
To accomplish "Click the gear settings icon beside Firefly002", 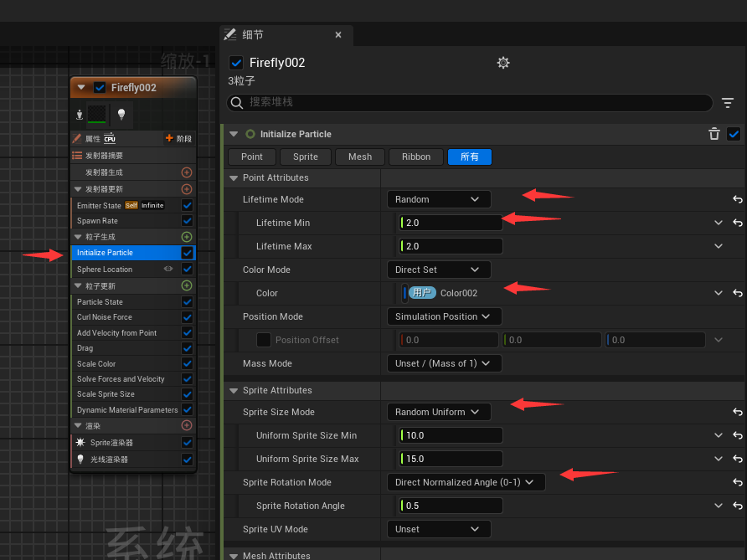I will [x=503, y=63].
